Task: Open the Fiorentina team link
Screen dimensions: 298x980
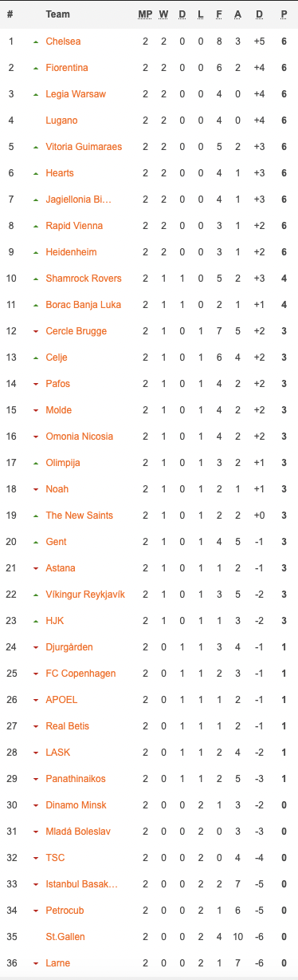Action: [67, 68]
